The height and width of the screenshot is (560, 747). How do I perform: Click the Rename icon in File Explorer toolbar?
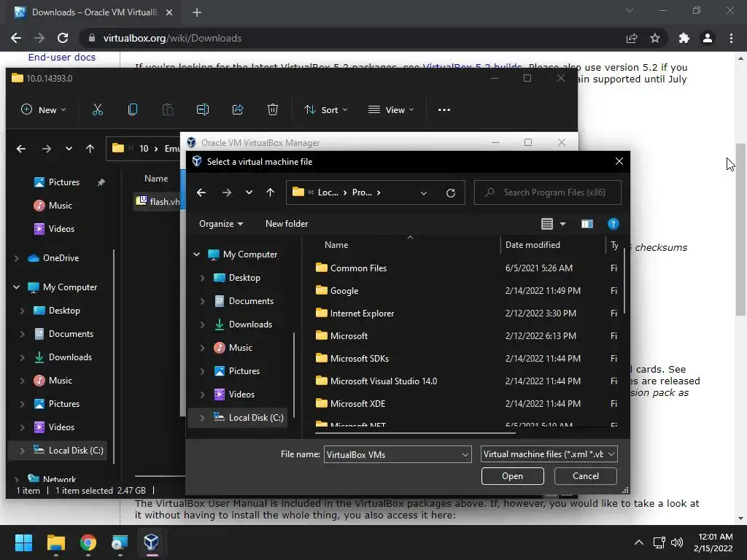(203, 110)
